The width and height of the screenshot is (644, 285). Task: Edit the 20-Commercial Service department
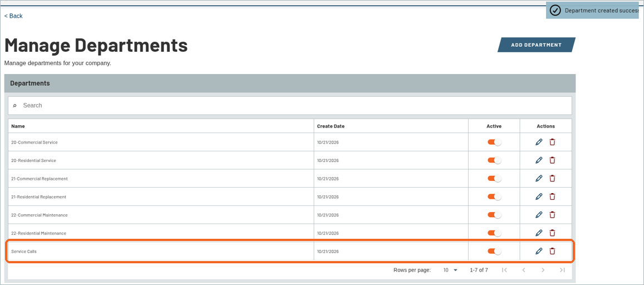tap(539, 142)
